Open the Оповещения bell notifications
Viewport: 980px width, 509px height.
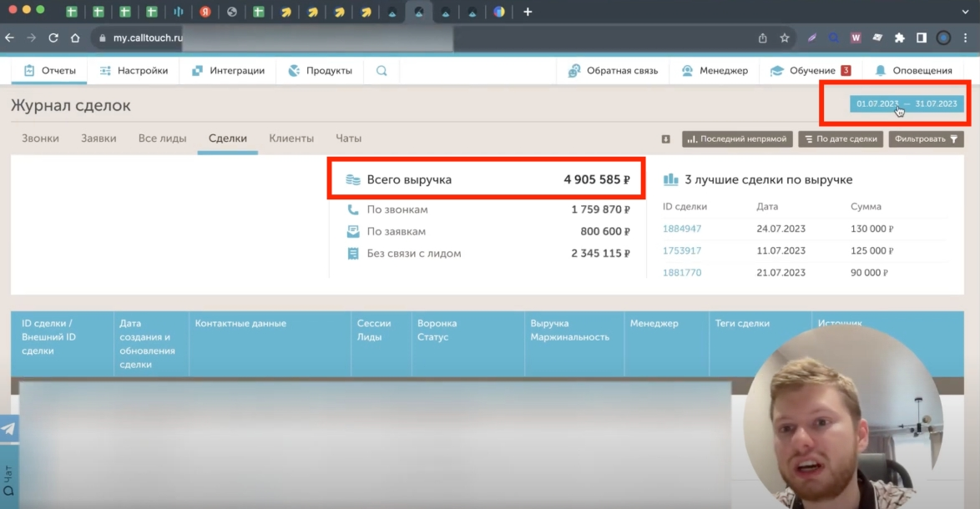913,71
